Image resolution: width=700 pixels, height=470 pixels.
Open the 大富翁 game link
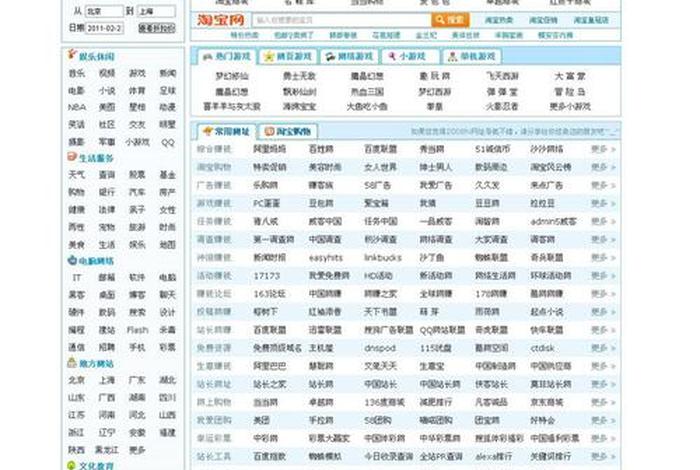click(570, 76)
